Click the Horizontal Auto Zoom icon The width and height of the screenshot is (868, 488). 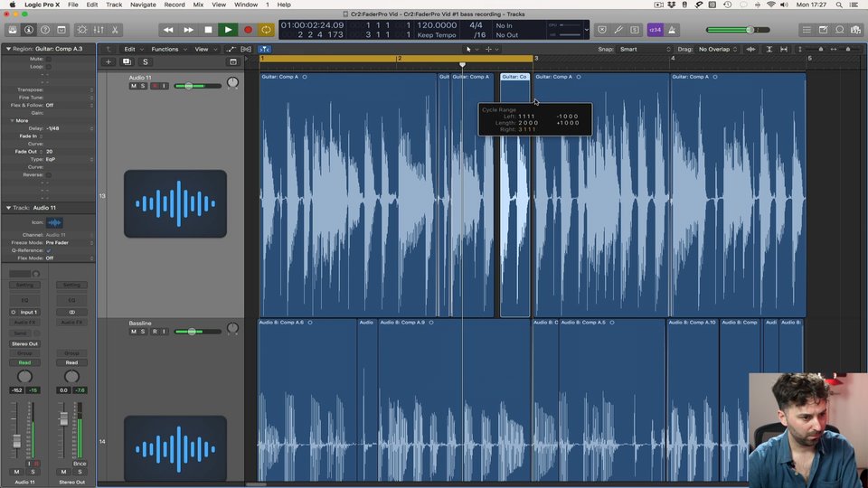click(x=784, y=49)
